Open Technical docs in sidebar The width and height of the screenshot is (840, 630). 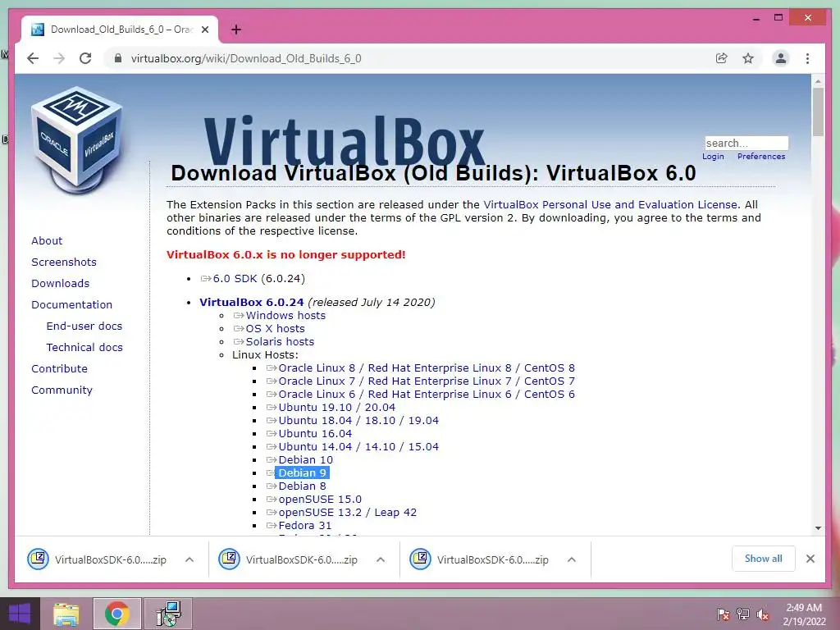pyautogui.click(x=84, y=348)
